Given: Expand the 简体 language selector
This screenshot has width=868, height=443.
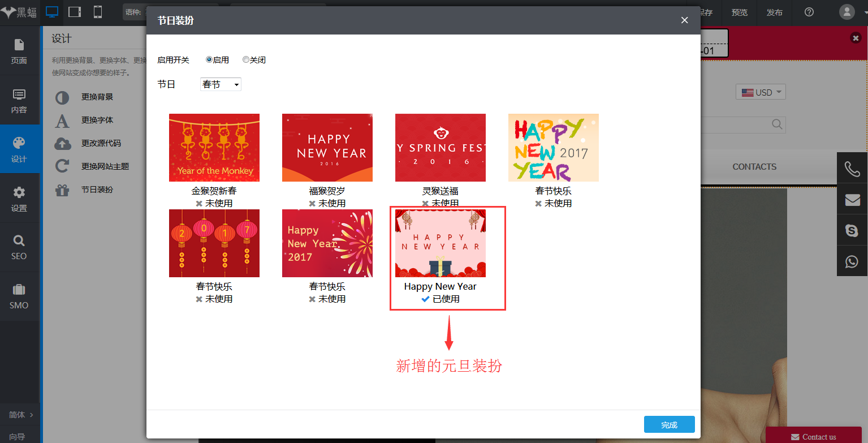Looking at the screenshot, I should tap(21, 415).
